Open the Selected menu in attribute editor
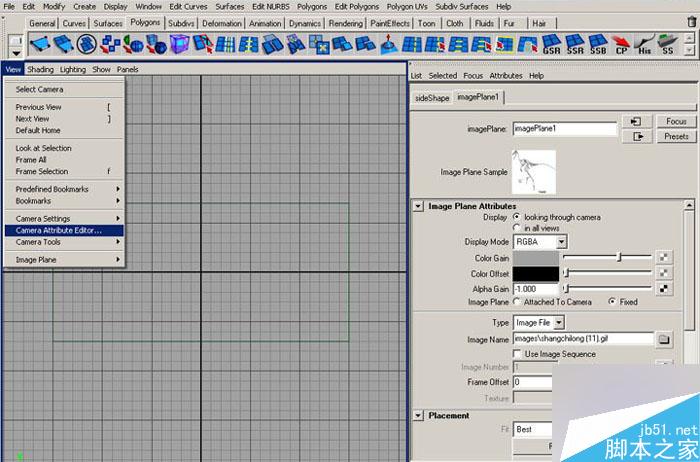Screen dimensions: 700x462 [442, 75]
